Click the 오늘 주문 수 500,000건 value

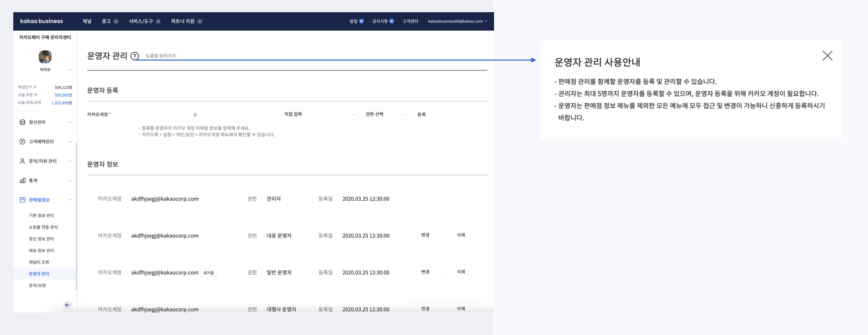63,95
